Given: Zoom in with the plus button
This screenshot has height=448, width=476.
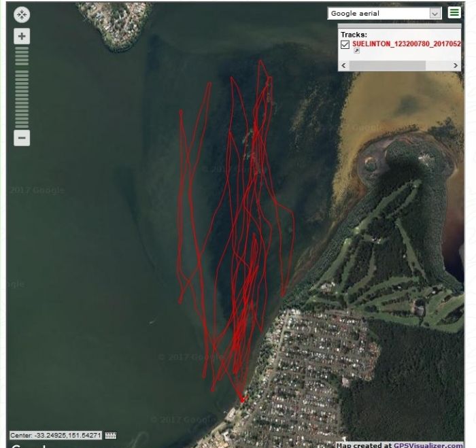Looking at the screenshot, I should (22, 36).
